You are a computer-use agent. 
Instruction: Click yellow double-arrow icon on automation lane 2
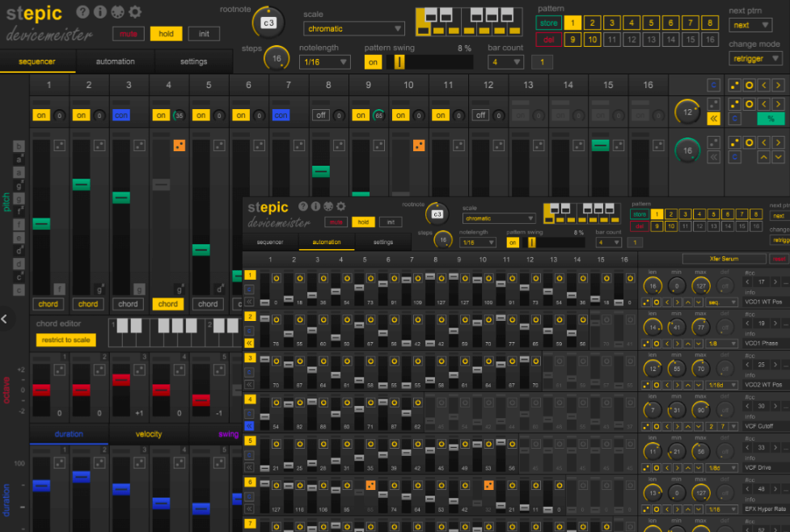249,343
